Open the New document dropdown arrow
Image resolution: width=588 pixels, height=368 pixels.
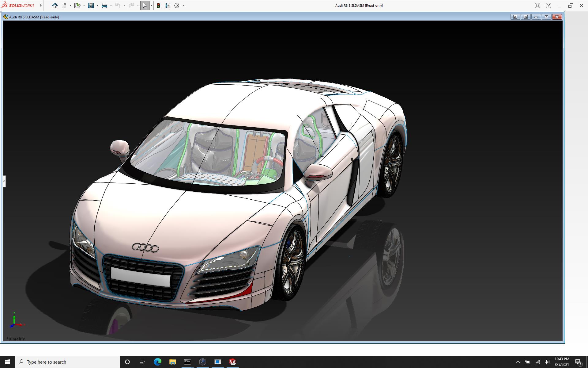click(70, 6)
